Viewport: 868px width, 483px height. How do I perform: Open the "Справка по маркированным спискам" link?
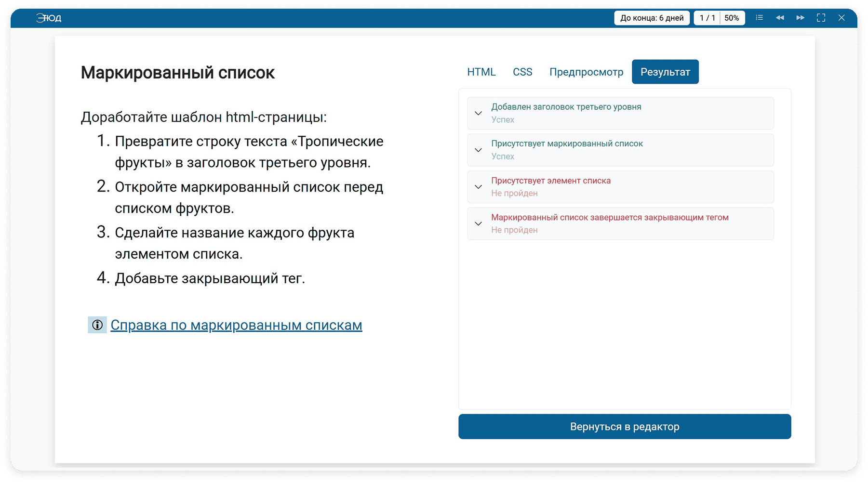click(x=236, y=325)
